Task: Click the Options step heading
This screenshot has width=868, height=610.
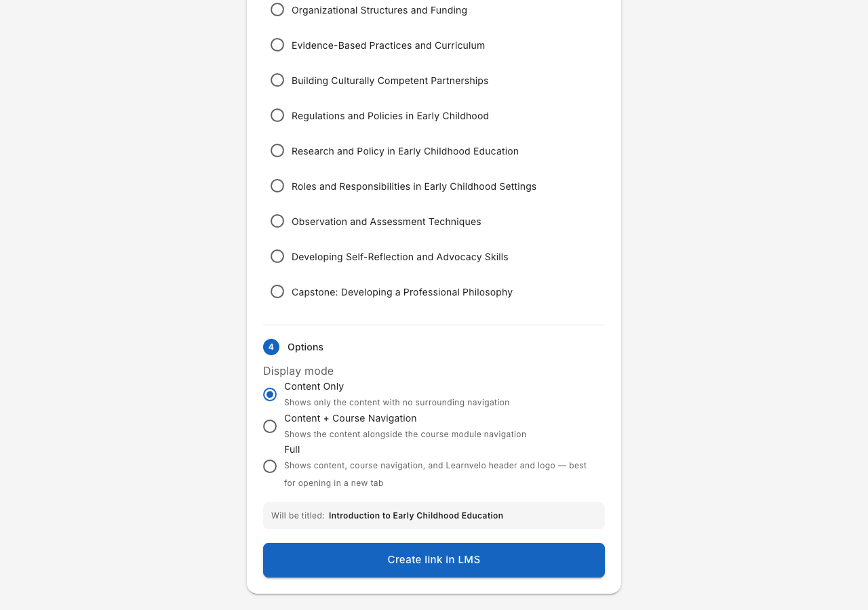Action: [x=305, y=347]
